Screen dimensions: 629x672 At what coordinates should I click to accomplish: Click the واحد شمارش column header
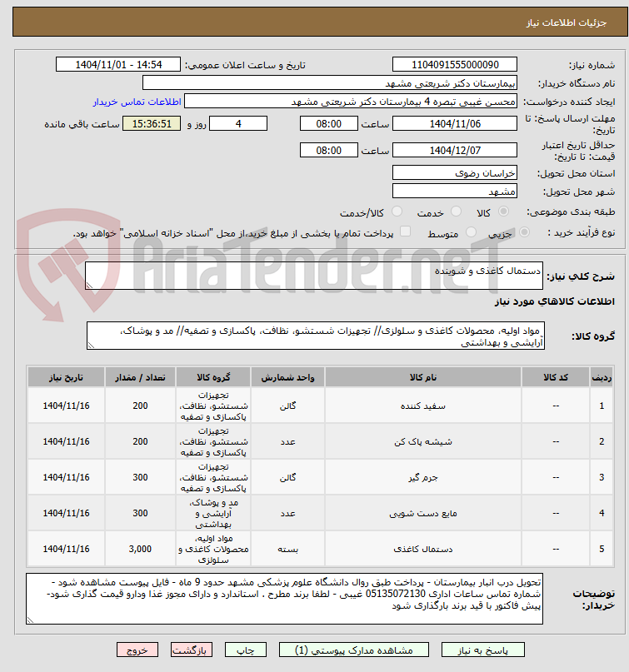(x=287, y=377)
